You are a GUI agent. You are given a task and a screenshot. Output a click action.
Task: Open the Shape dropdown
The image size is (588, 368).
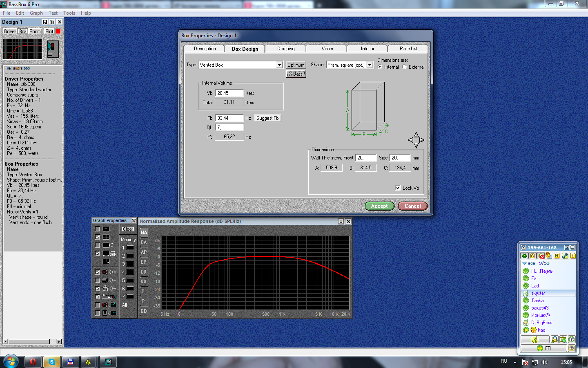click(370, 65)
